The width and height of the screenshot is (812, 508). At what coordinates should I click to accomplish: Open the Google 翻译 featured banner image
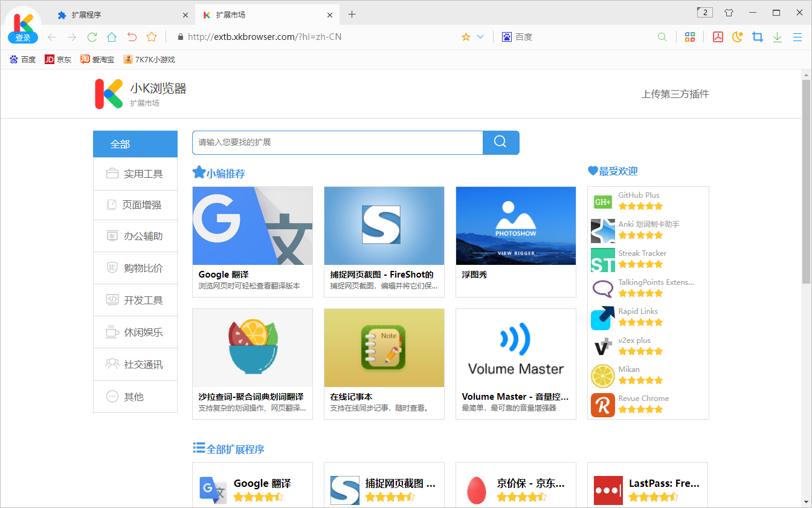(253, 226)
